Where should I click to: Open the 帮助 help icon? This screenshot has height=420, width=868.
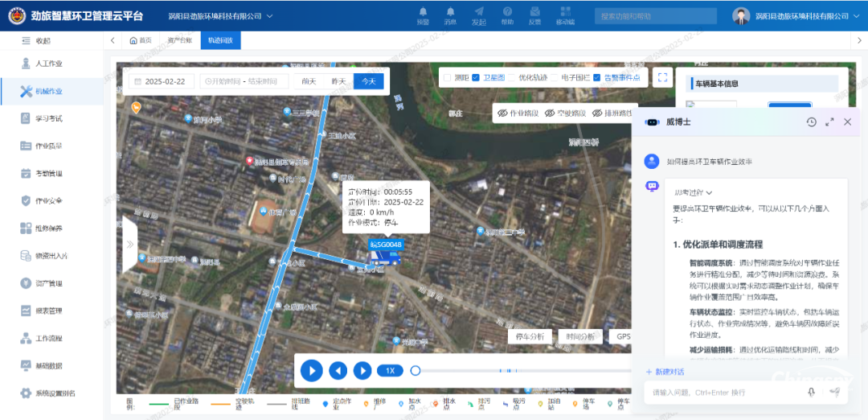pyautogui.click(x=507, y=12)
